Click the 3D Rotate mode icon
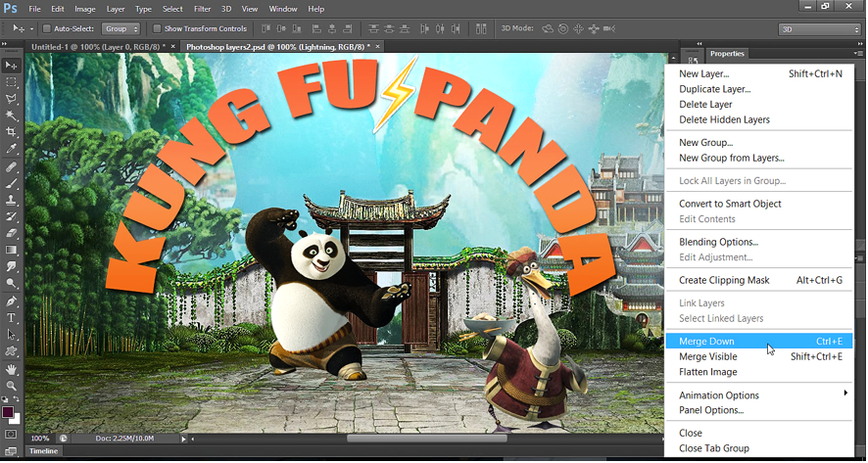The width and height of the screenshot is (868, 463). pos(548,28)
